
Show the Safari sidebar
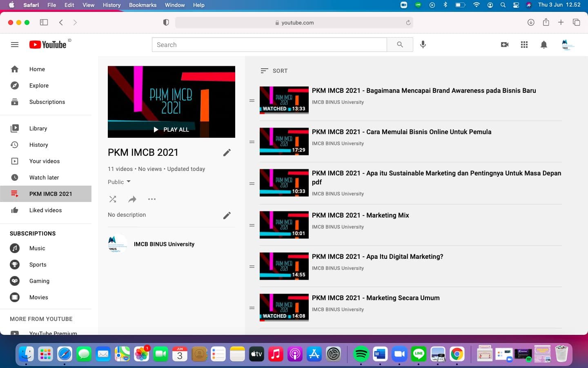(44, 22)
